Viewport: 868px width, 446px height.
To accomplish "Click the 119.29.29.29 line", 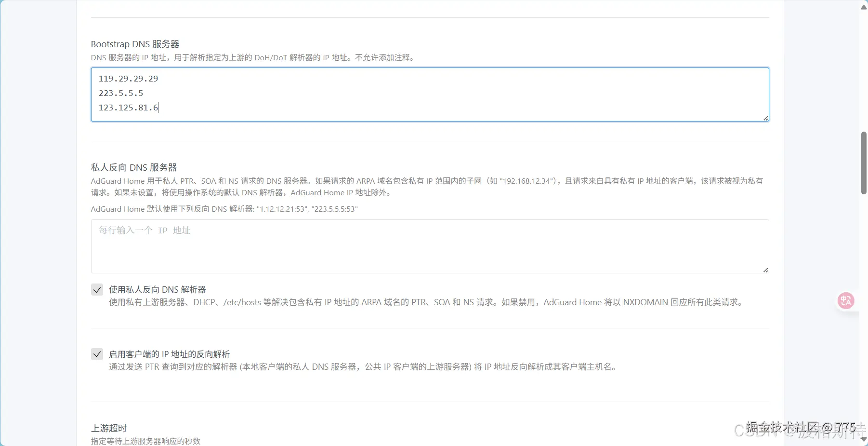I will coord(128,79).
